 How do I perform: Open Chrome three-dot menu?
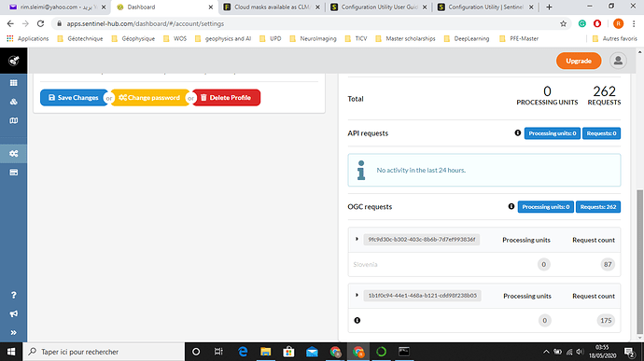(634, 24)
